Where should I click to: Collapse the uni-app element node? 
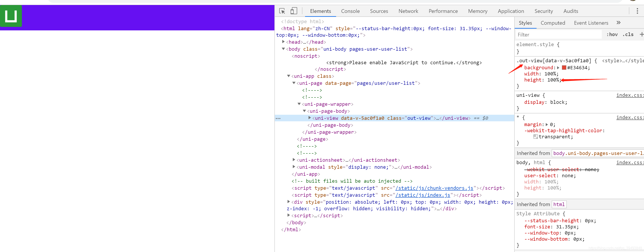(288, 76)
